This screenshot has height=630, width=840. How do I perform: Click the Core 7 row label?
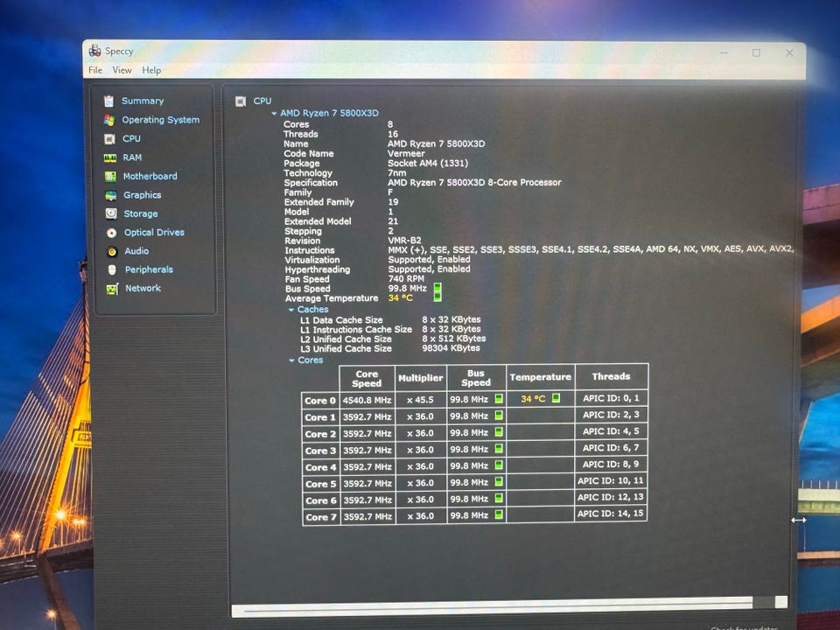(x=321, y=517)
